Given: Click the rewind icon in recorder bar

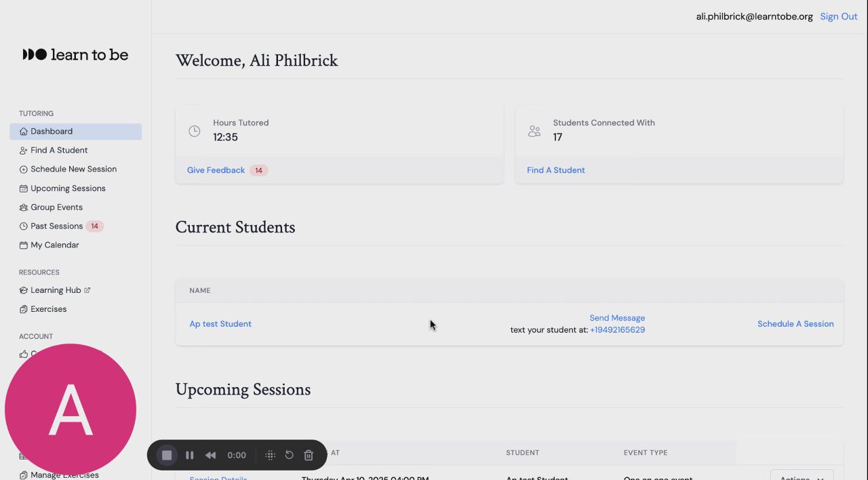Looking at the screenshot, I should 211,456.
